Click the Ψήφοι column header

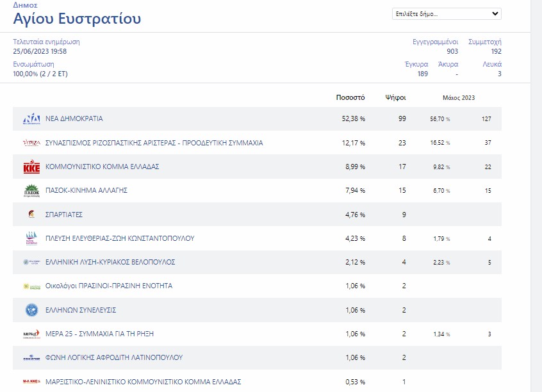point(395,98)
